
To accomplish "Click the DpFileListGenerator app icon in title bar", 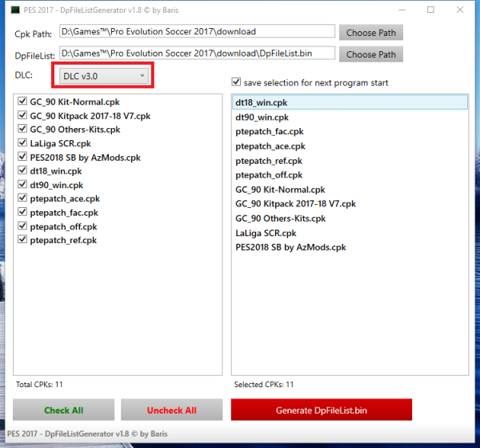I will coord(15,10).
